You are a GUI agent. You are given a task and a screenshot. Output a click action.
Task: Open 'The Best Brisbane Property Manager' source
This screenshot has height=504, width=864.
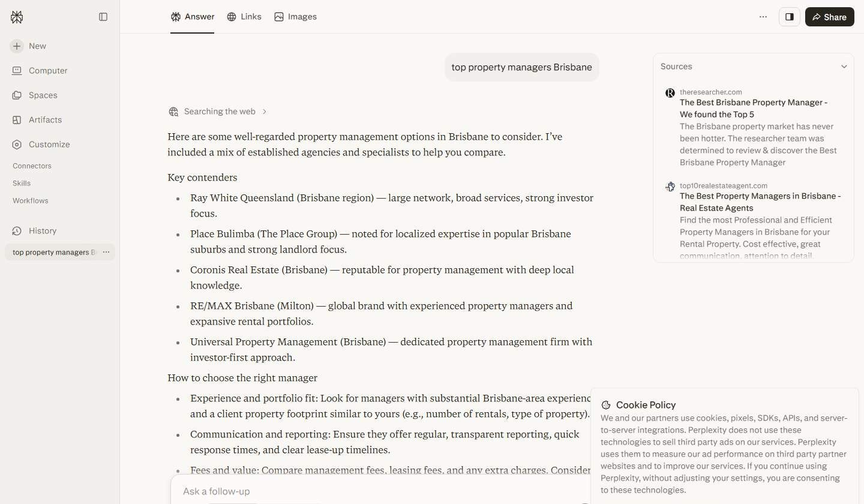pyautogui.click(x=754, y=109)
